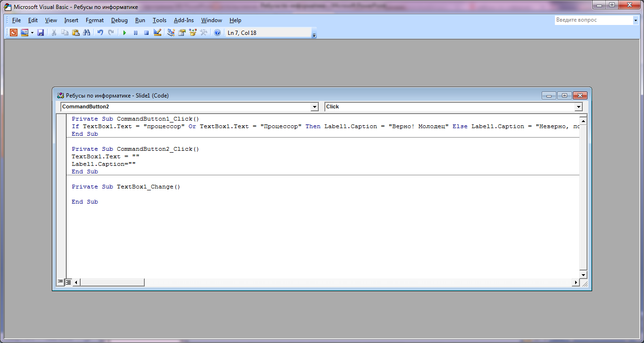Click the line 'Private Sub TextBox1_Change()'

click(126, 187)
